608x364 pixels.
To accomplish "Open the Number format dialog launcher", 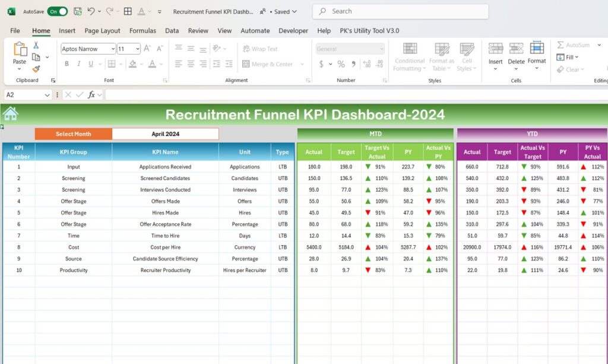I will point(385,80).
